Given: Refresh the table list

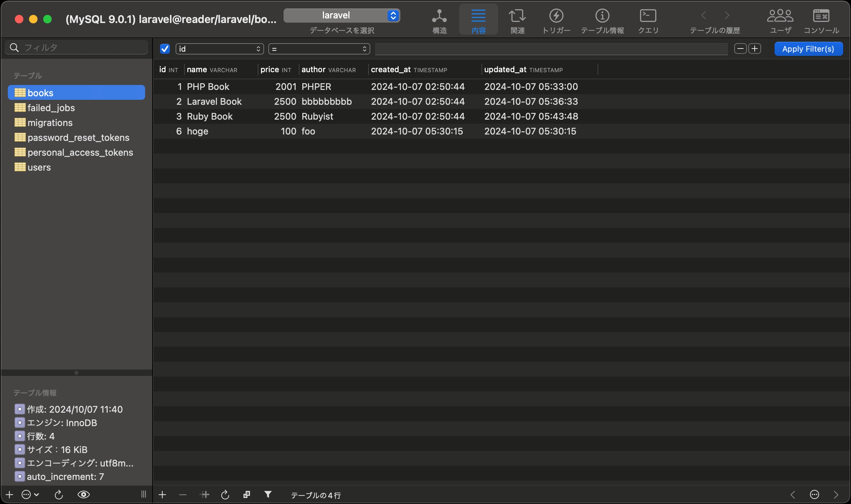Looking at the screenshot, I should click(59, 494).
